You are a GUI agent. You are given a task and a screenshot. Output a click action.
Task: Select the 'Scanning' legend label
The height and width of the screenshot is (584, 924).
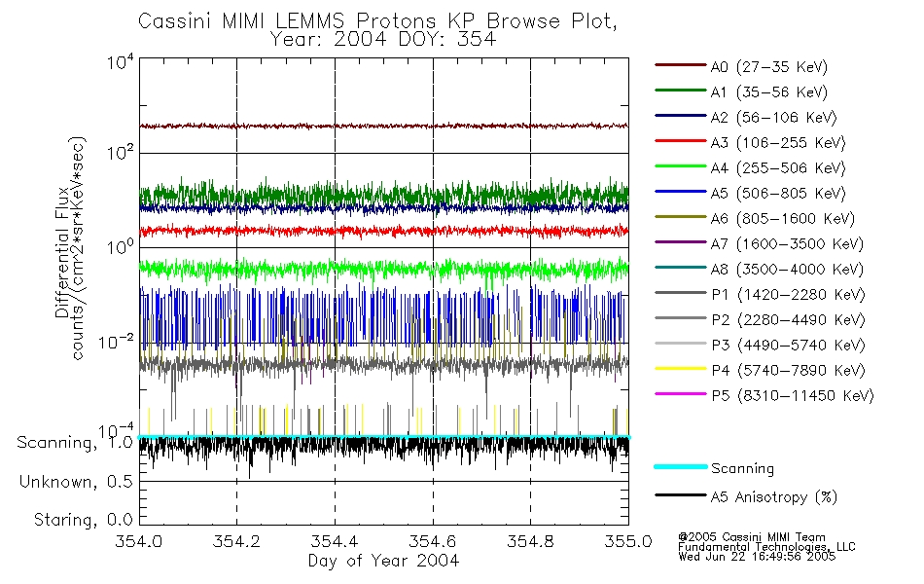click(x=742, y=469)
